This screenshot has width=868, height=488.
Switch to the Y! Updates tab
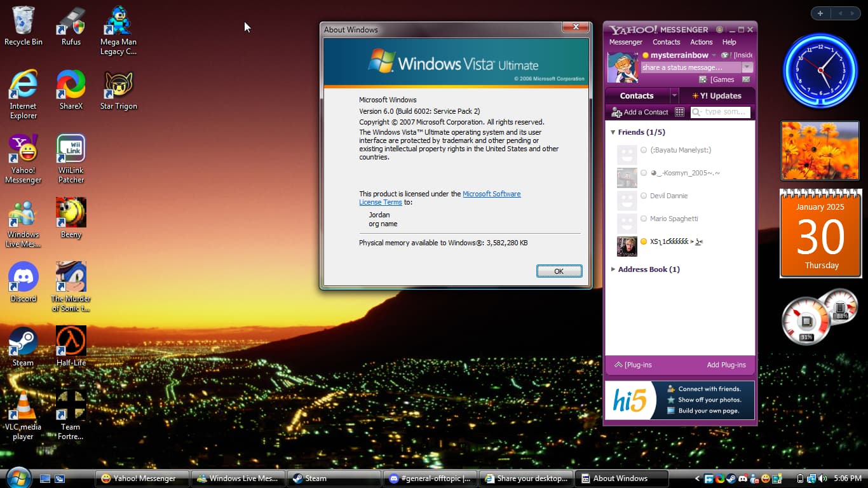[x=717, y=96]
